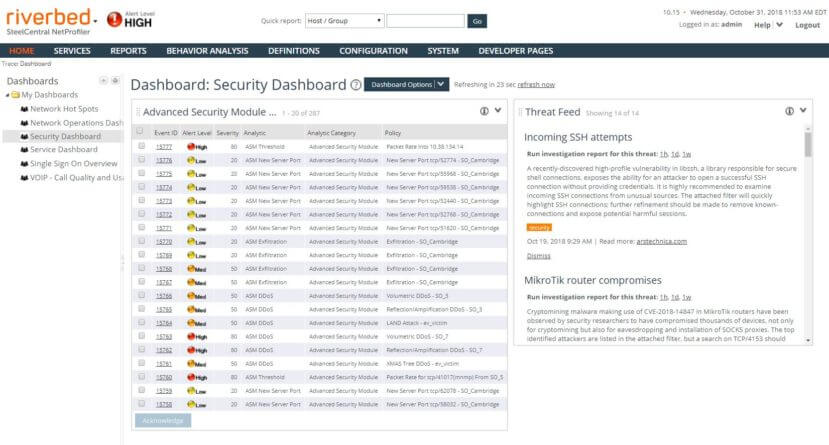
Task: Add a new dashboard with plus icon
Action: pos(104,80)
